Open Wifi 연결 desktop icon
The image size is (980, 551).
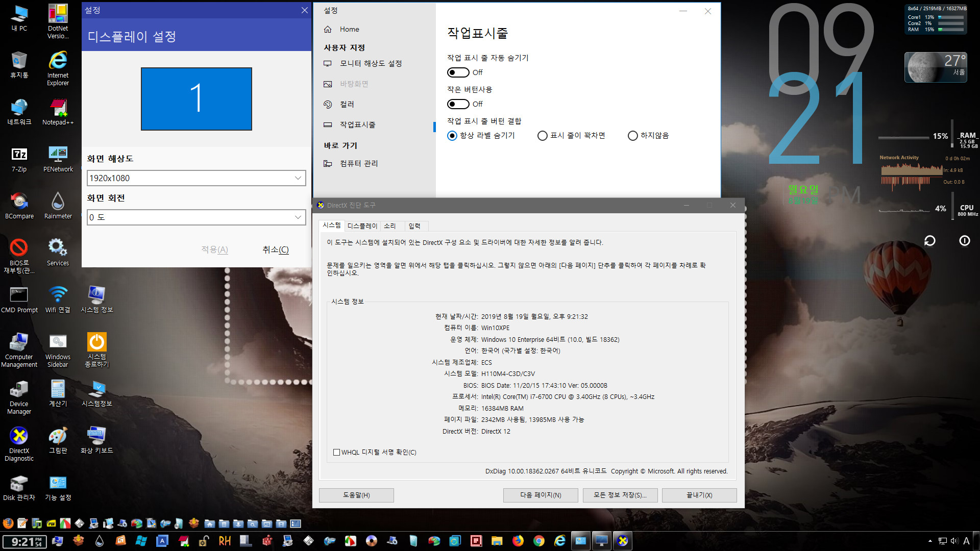click(58, 299)
